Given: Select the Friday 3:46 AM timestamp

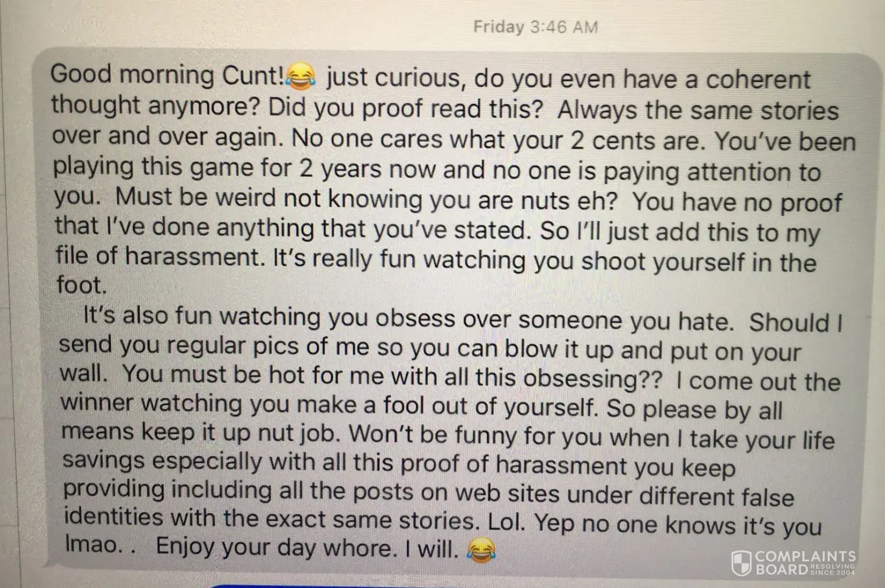Looking at the screenshot, I should tap(535, 26).
